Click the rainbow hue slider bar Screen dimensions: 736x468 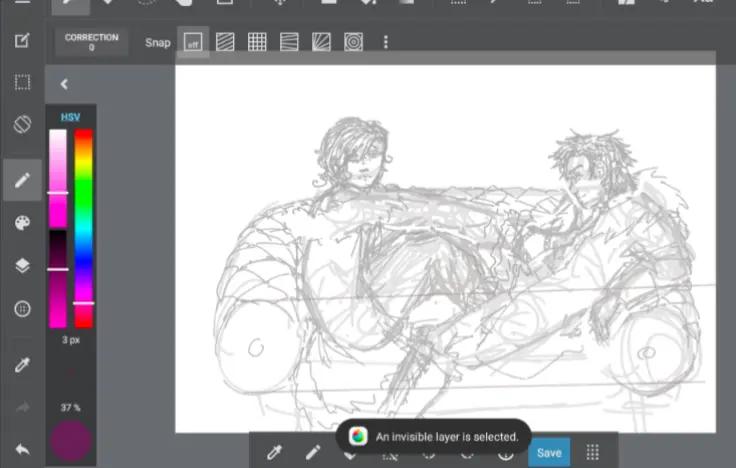84,229
